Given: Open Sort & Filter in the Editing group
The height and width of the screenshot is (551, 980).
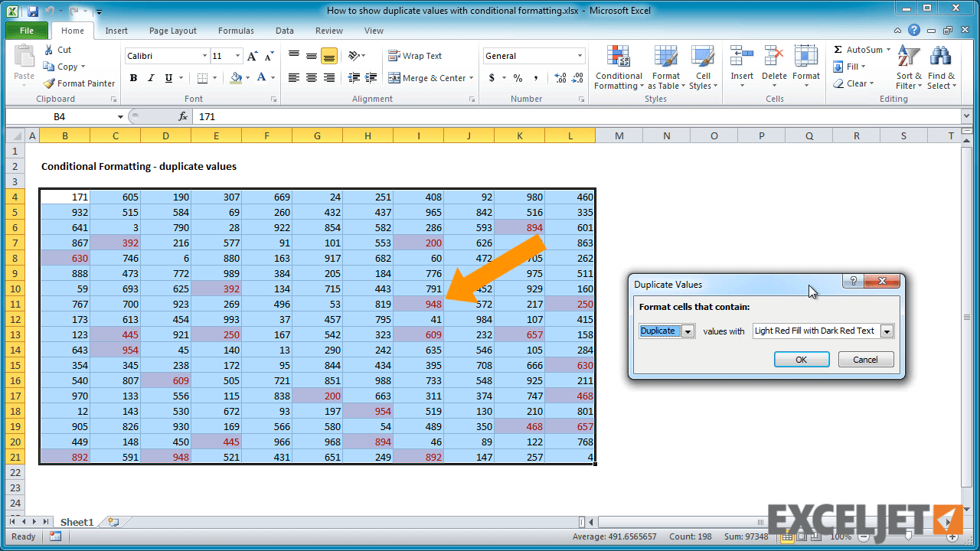Looking at the screenshot, I should [908, 67].
